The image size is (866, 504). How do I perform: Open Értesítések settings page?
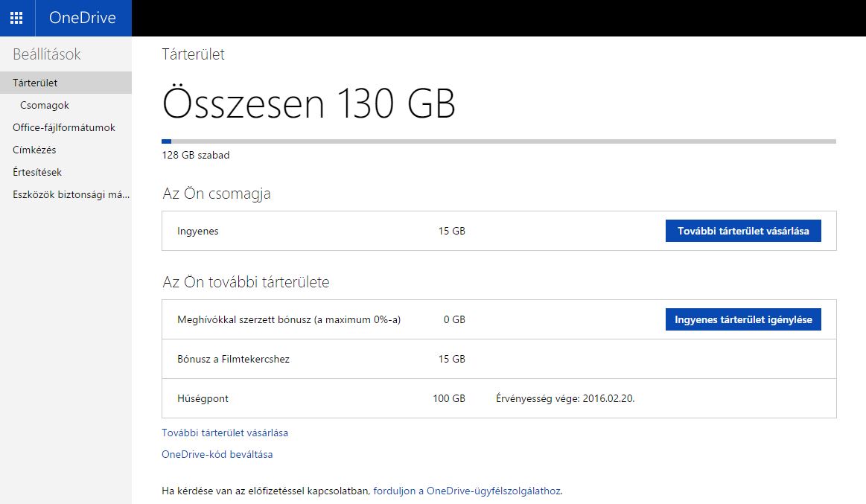[37, 172]
